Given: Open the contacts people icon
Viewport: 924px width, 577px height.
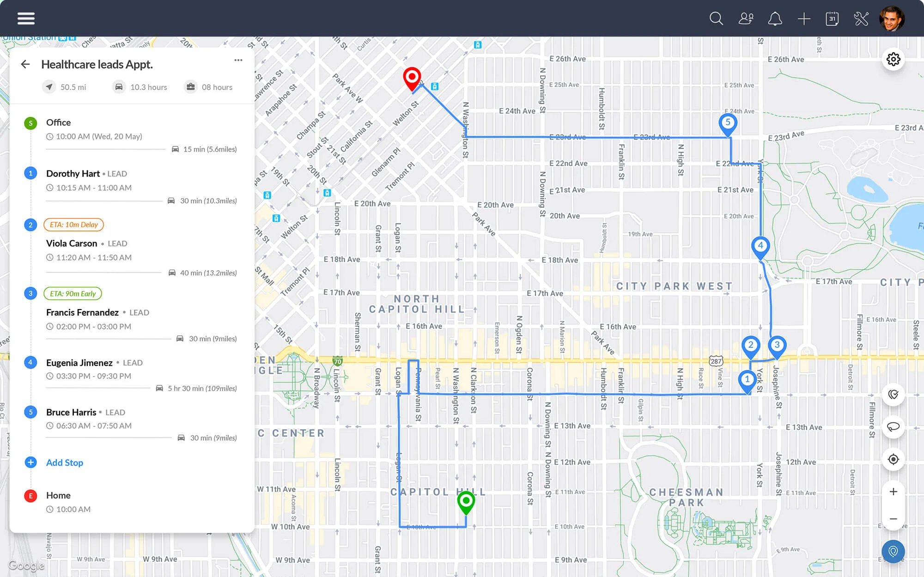Looking at the screenshot, I should [x=746, y=18].
